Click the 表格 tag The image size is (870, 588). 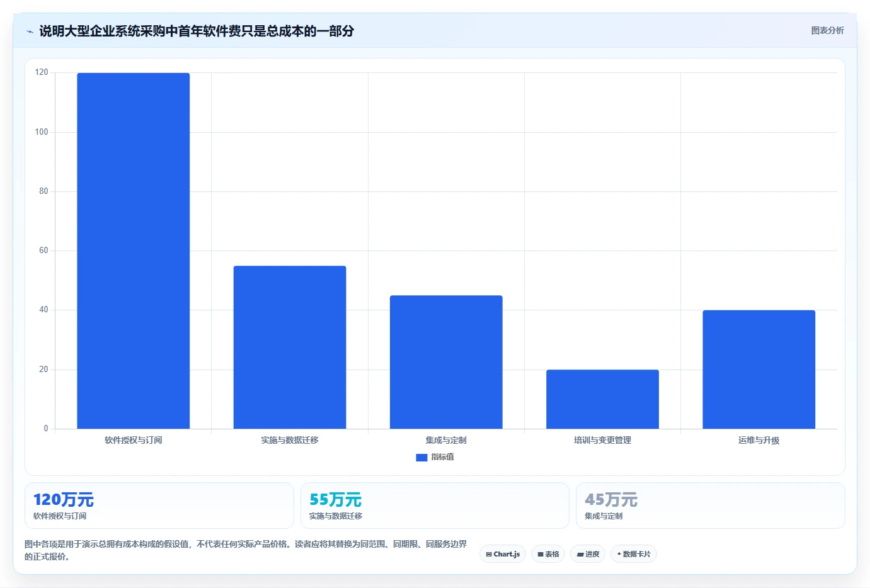click(x=548, y=554)
